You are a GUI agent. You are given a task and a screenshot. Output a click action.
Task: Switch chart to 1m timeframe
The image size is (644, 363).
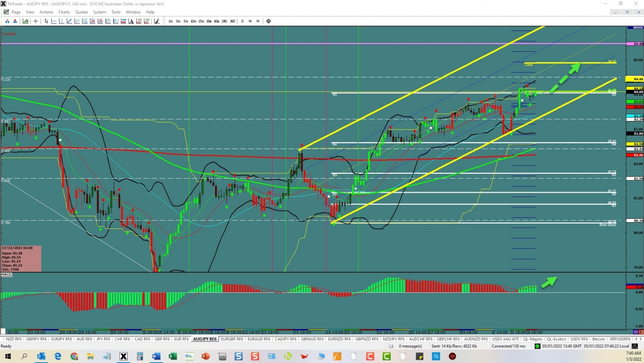point(171,21)
